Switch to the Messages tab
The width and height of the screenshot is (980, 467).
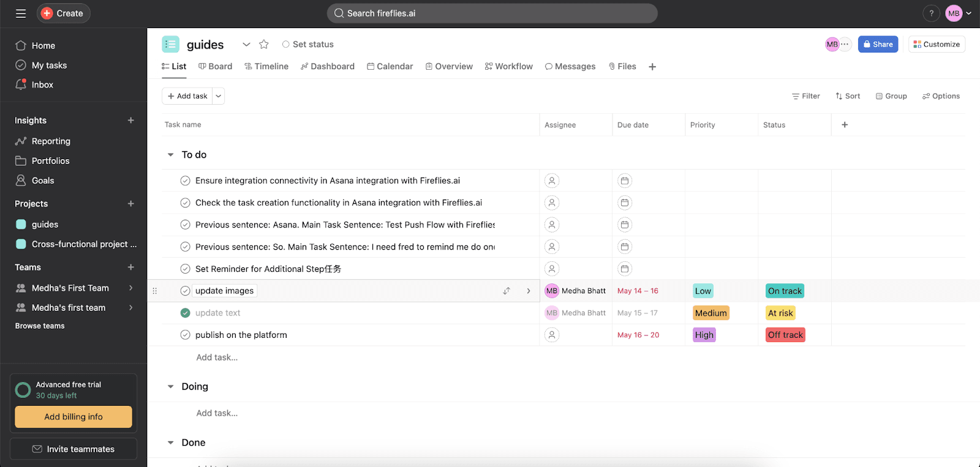570,67
